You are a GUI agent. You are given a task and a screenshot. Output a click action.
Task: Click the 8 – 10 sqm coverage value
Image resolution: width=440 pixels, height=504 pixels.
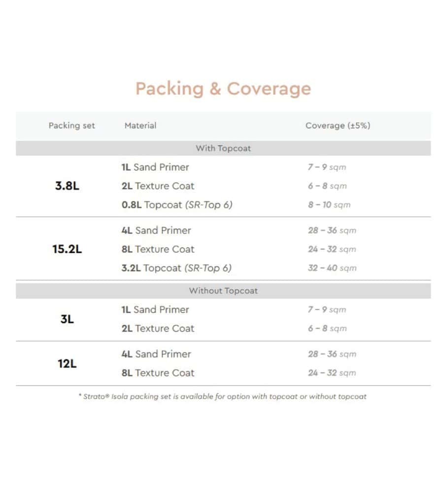click(329, 205)
